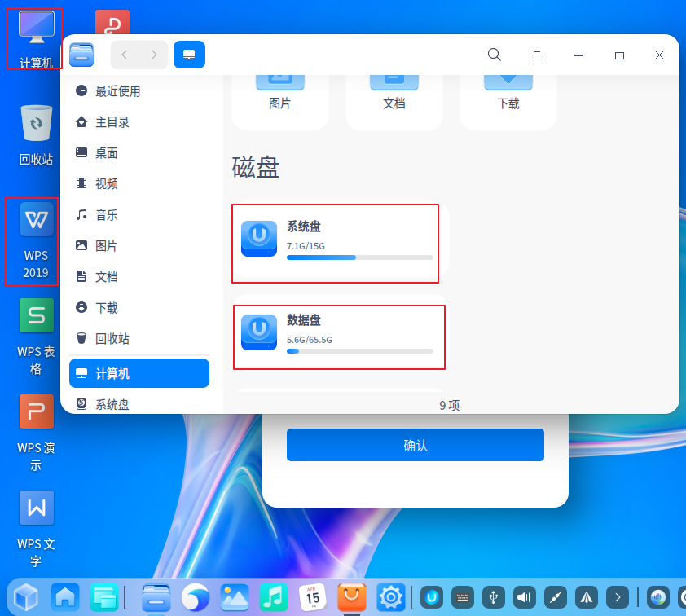
Task: Minimize the file manager window
Action: [578, 55]
